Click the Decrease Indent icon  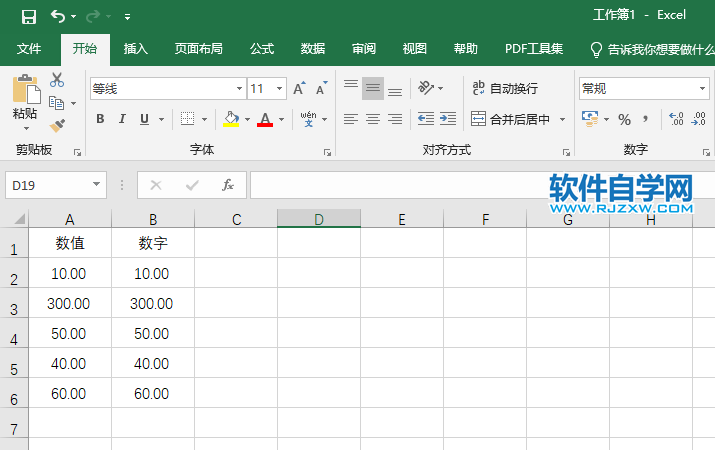pos(426,119)
